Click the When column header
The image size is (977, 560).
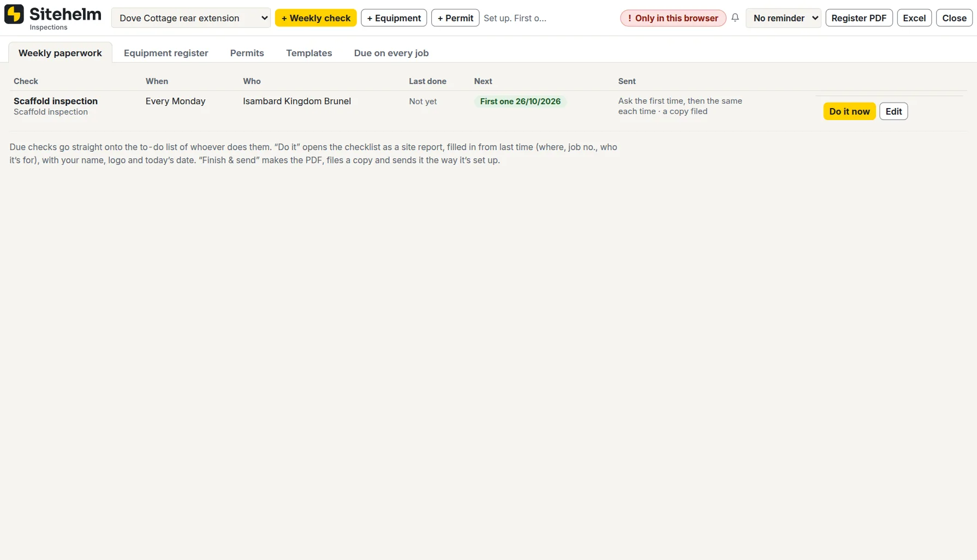tap(157, 81)
